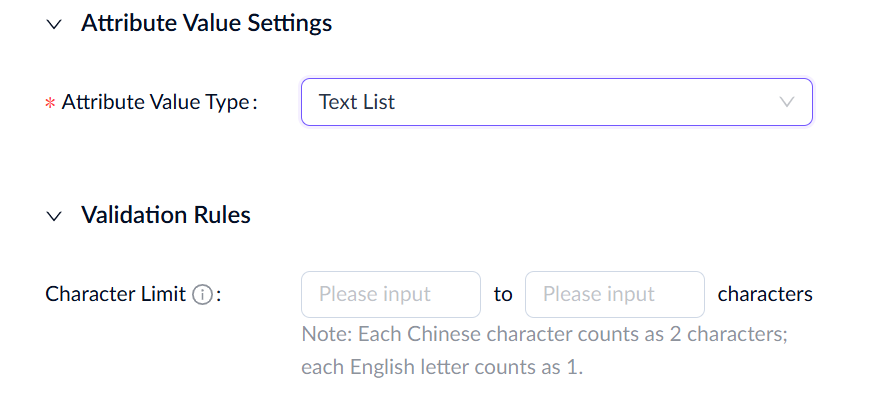891x408 pixels.
Task: Collapse the Attribute Value Settings chevron
Action: click(54, 24)
